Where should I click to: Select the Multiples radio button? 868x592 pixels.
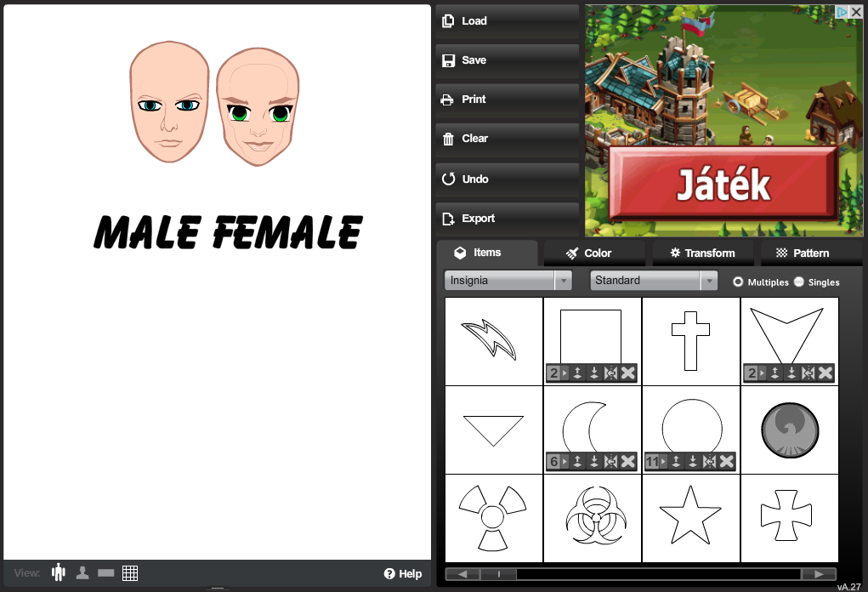pos(738,282)
